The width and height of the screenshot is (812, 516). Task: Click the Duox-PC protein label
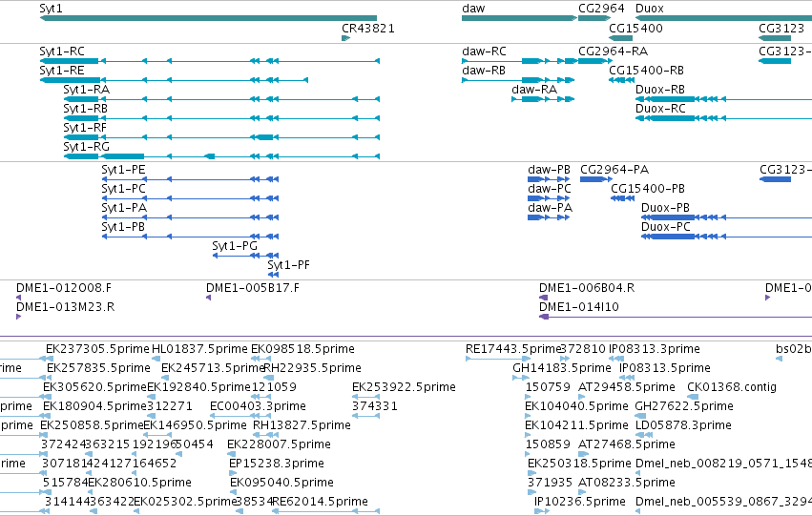tap(665, 227)
